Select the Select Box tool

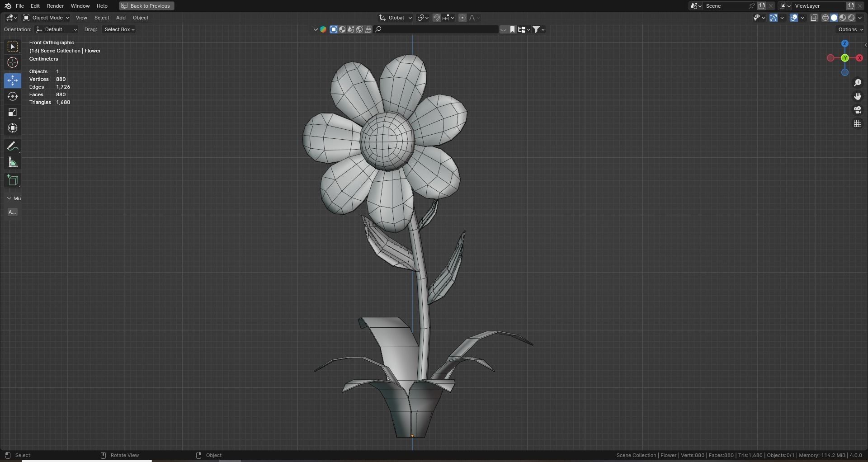(13, 47)
